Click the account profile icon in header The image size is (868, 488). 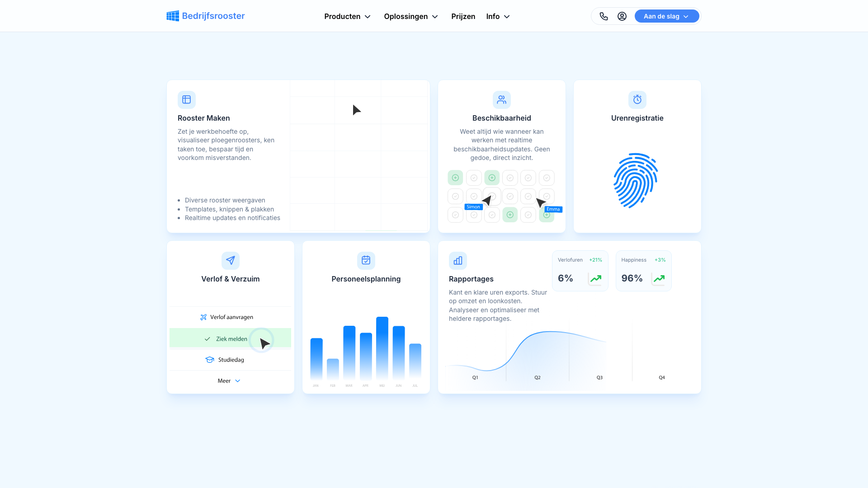pos(622,16)
